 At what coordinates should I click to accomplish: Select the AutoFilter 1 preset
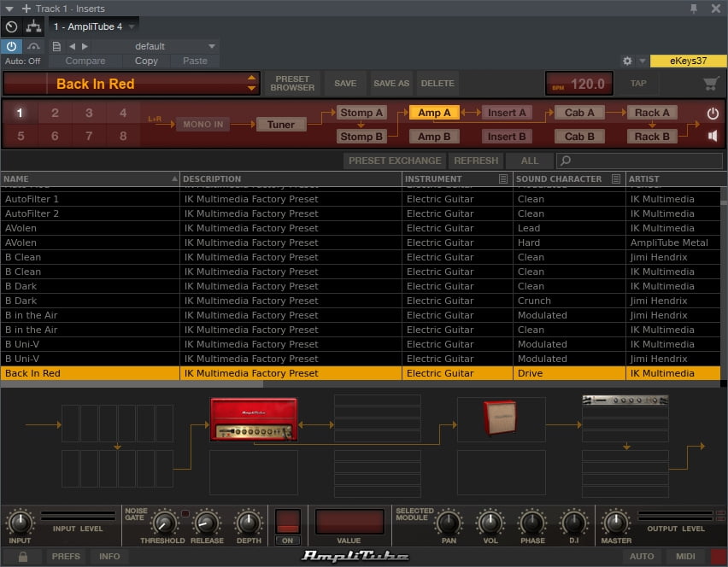(x=361, y=199)
